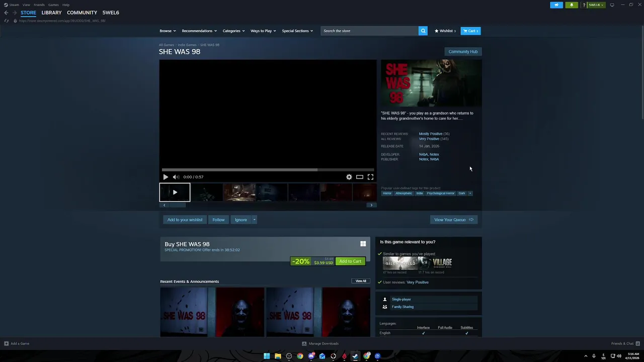Screen dimensions: 644x362
Task: Open the announcements megaphone button
Action: coord(556,5)
